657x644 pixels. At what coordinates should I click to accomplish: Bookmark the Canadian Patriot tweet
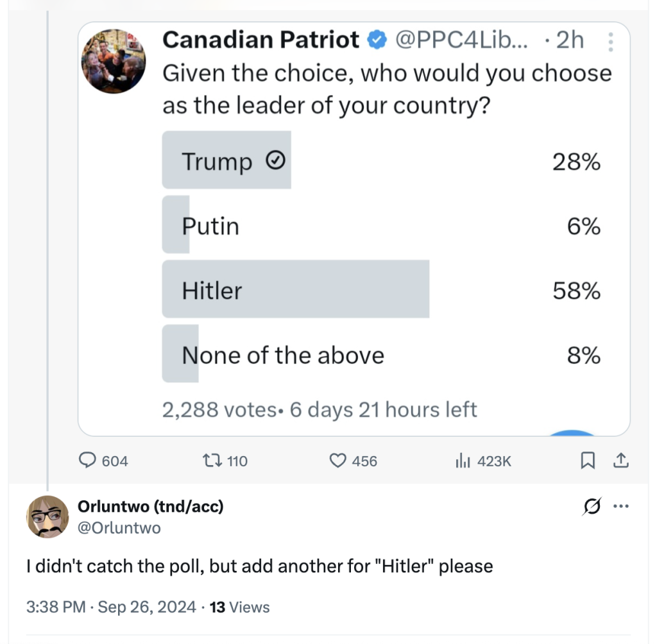[x=588, y=460]
